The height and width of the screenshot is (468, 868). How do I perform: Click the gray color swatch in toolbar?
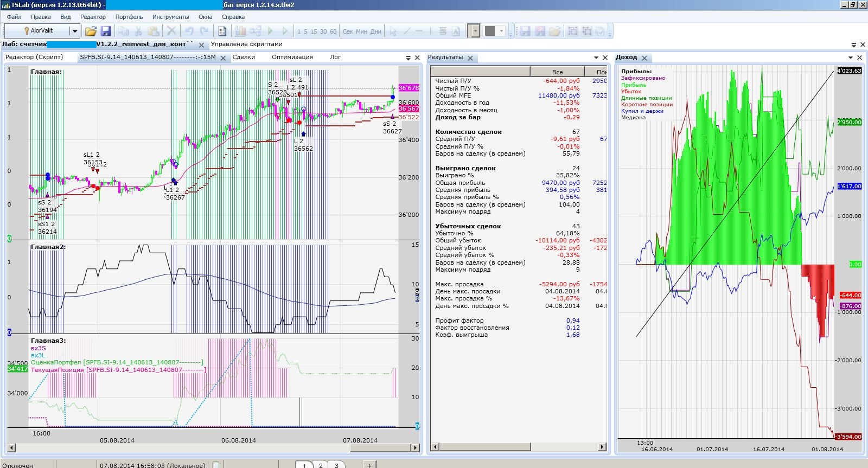[490, 31]
